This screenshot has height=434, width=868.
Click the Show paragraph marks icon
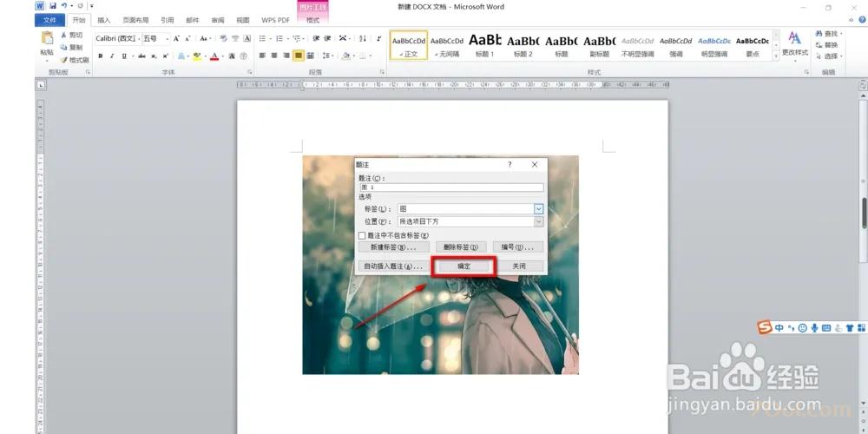[378, 38]
